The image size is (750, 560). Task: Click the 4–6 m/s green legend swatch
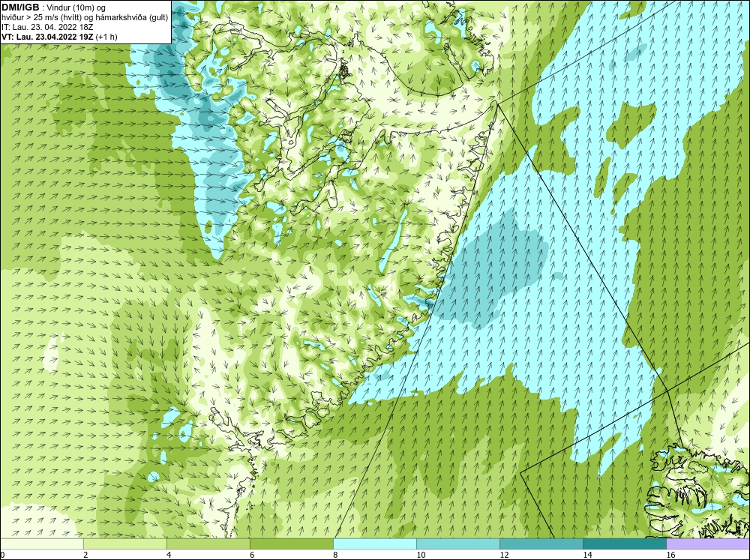tap(208, 544)
